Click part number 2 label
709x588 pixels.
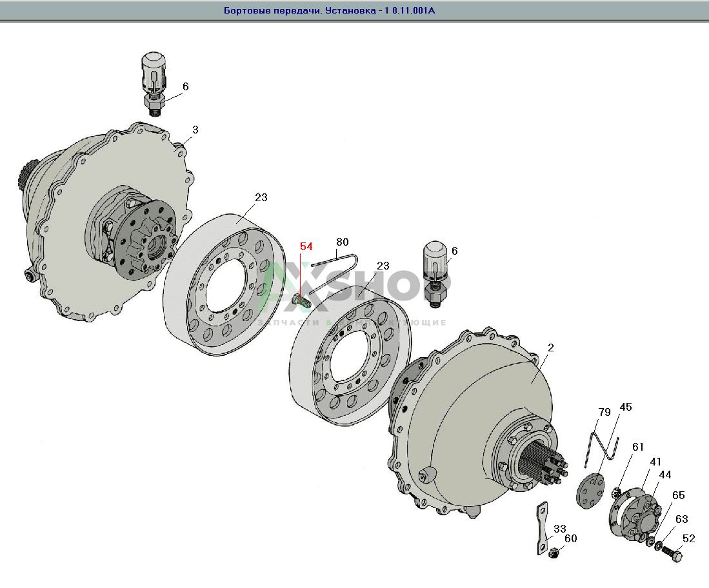coord(550,348)
